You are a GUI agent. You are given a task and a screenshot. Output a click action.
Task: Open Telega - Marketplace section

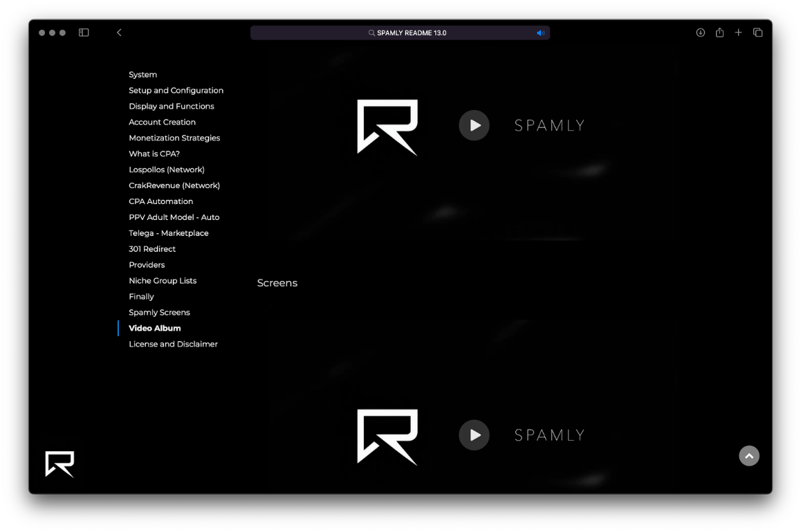pos(169,233)
